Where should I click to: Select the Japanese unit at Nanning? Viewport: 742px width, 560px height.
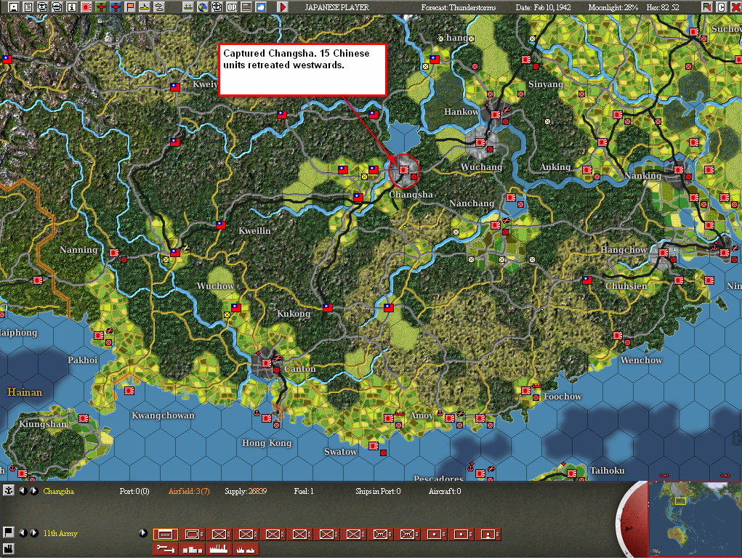[114, 253]
